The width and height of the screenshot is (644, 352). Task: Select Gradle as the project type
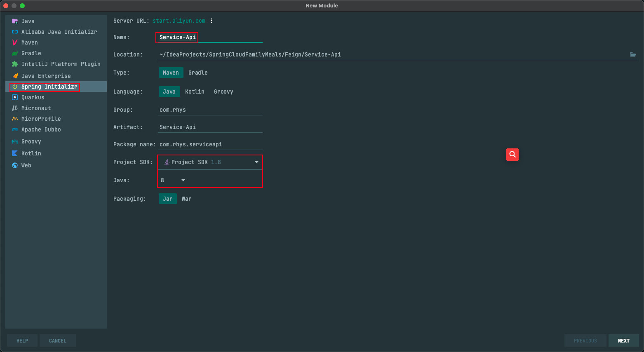coord(198,73)
